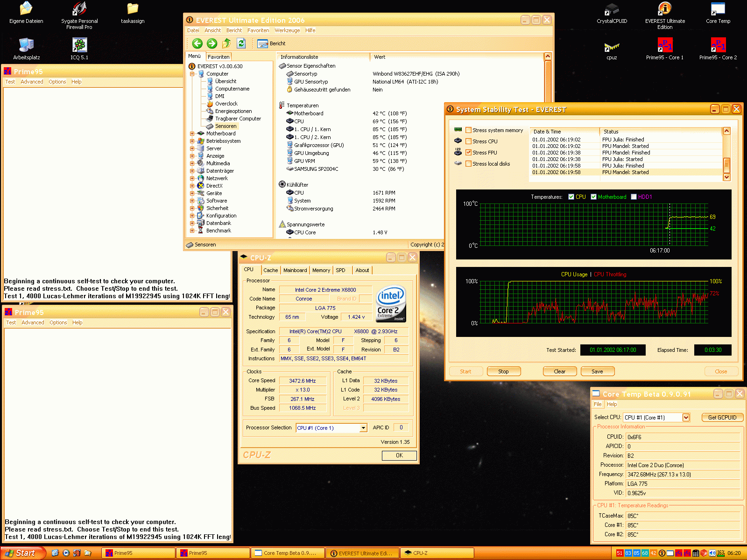
Task: Toggle CPU temperature graph checkbox
Action: 571,197
